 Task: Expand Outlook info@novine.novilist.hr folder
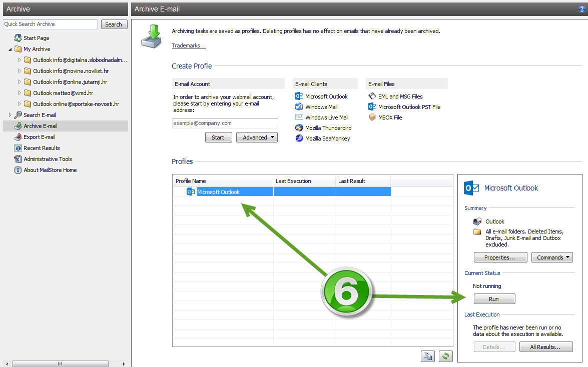(20, 70)
